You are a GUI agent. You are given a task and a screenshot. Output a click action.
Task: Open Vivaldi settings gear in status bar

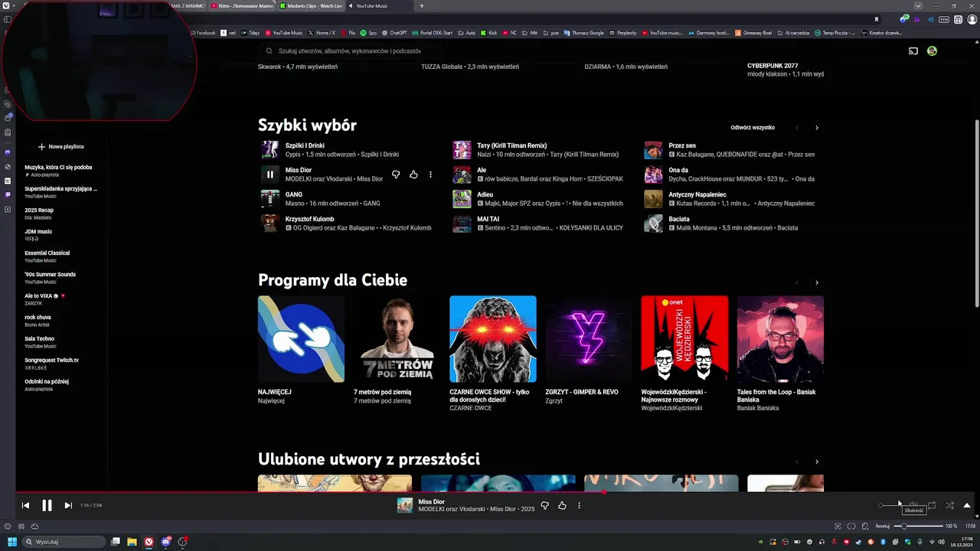coord(8,526)
